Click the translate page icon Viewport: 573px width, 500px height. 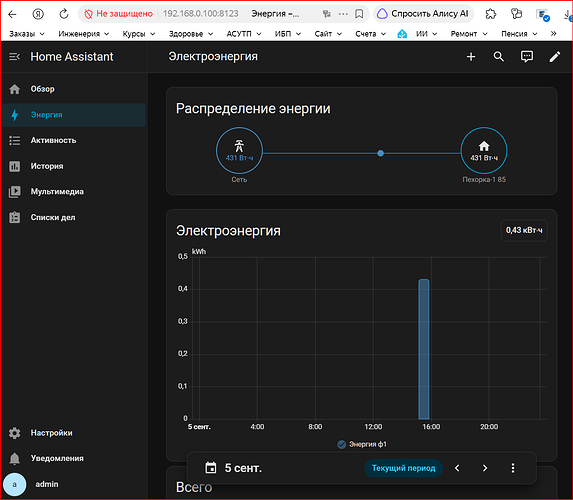326,14
